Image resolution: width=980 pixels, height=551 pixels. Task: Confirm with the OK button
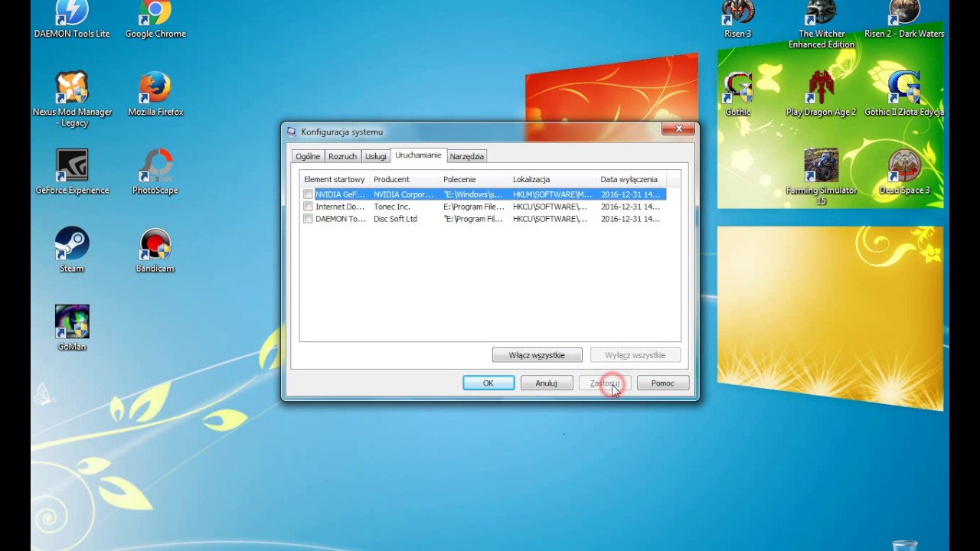tap(488, 383)
